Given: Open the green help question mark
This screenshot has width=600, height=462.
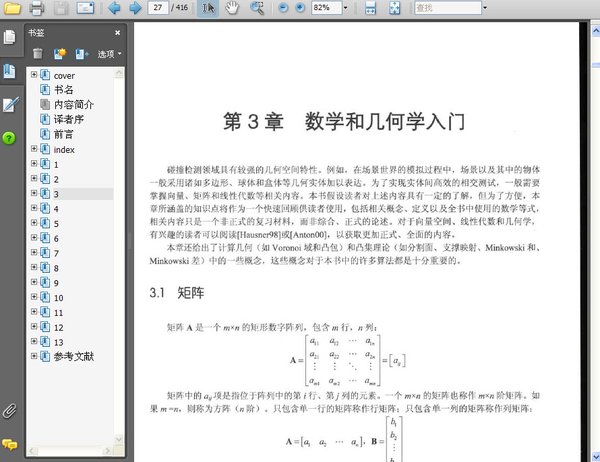Looking at the screenshot, I should coord(9,138).
